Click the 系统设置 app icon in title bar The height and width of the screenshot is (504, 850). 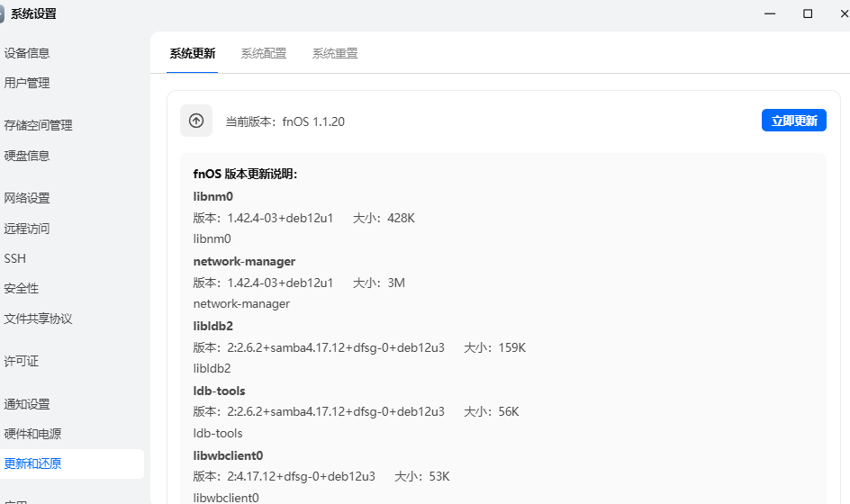(3, 13)
